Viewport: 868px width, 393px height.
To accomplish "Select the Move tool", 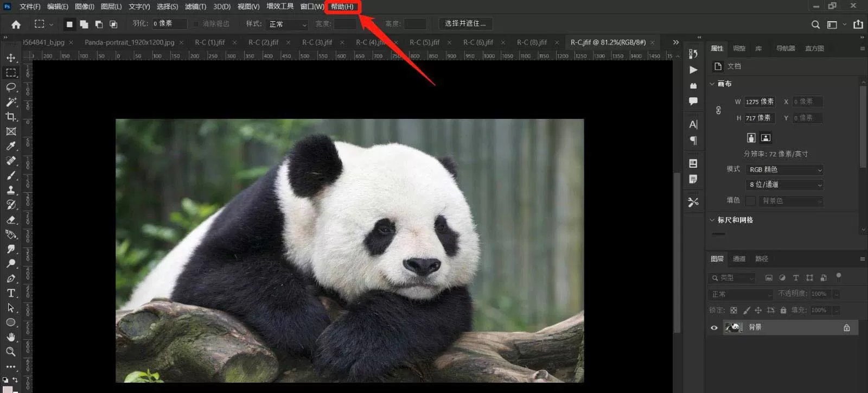I will coord(11,58).
